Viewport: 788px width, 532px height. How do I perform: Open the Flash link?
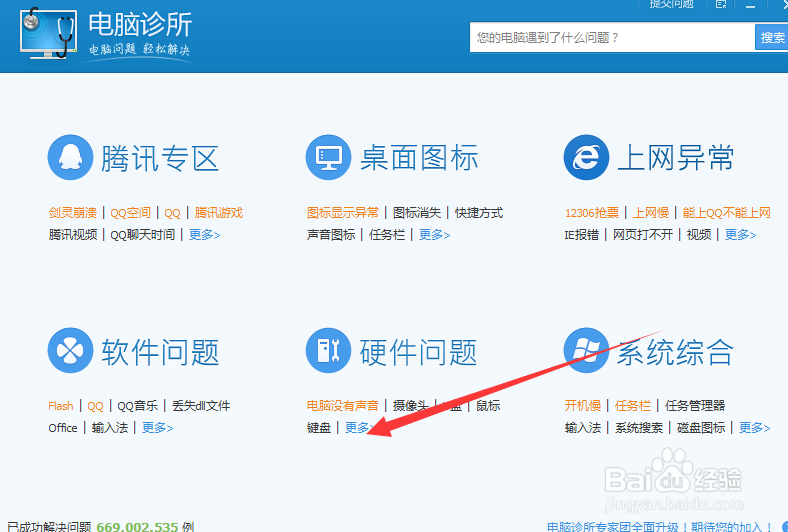[61, 406]
